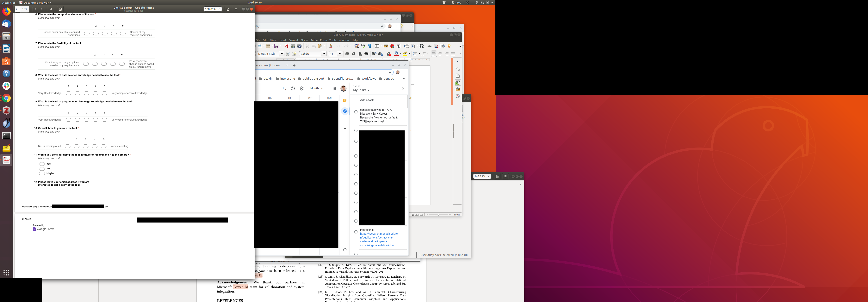Viewport: 868px width, 302px height.
Task: Select the Maybe oval for question 11
Action: (x=42, y=174)
